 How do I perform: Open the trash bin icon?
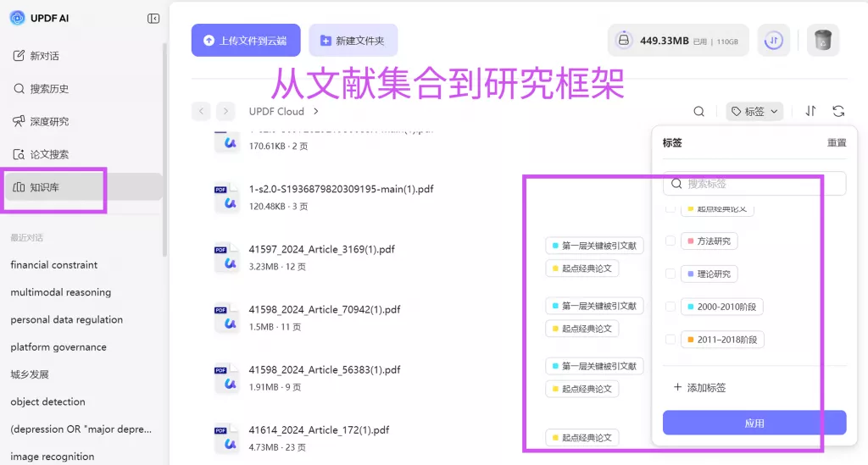click(822, 41)
